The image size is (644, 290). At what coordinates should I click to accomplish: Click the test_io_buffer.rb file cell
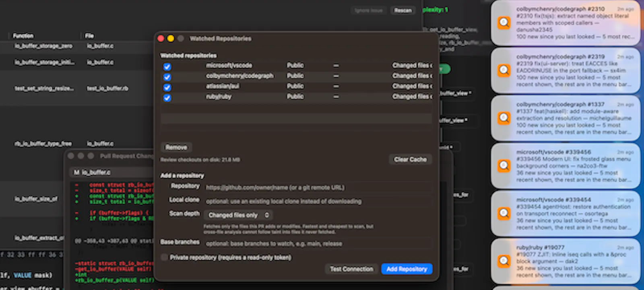click(107, 88)
